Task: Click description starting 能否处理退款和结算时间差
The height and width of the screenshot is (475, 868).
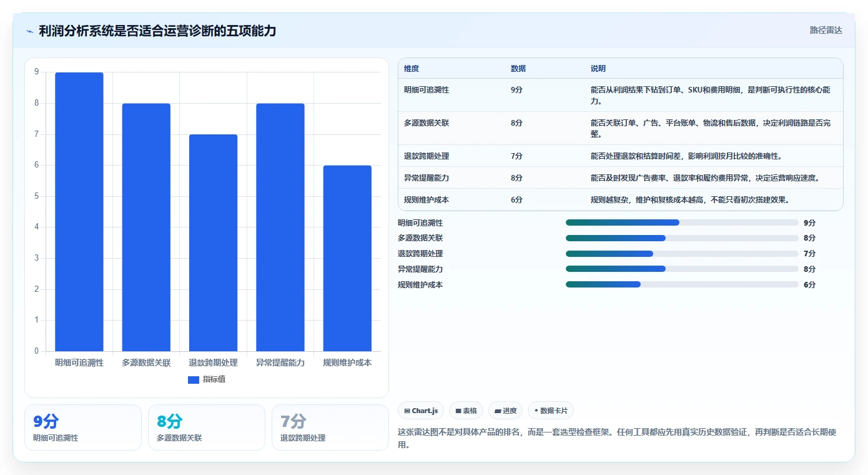Action: [686, 156]
